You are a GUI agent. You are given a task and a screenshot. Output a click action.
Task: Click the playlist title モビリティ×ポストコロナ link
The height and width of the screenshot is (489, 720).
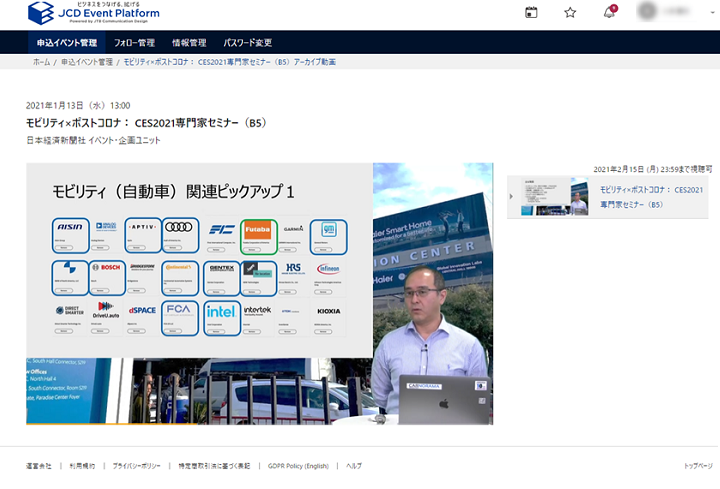(651, 197)
